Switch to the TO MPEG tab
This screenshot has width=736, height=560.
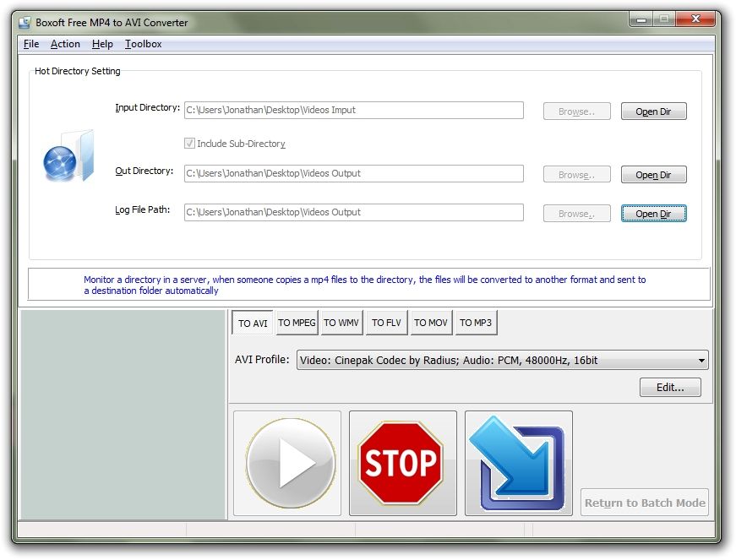pos(297,323)
